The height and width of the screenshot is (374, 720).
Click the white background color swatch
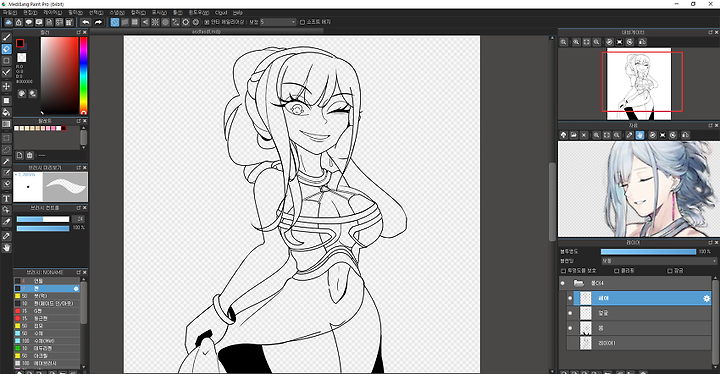coord(22,57)
